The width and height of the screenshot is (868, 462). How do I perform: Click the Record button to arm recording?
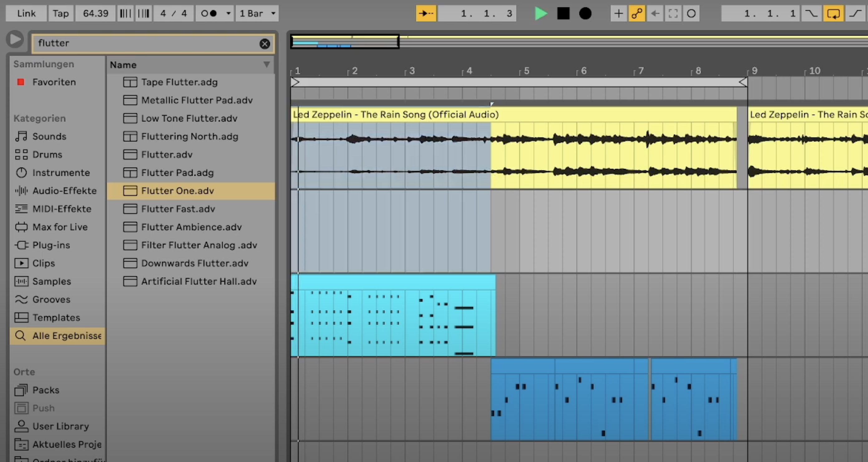(x=586, y=13)
